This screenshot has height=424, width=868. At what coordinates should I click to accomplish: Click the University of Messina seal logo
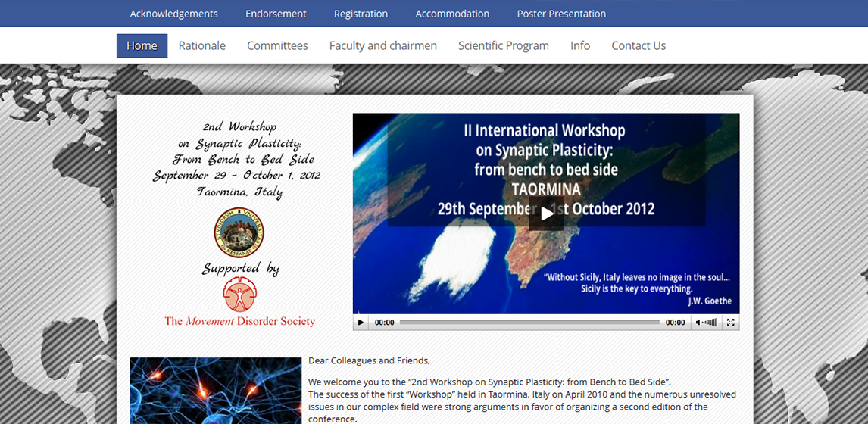239,232
